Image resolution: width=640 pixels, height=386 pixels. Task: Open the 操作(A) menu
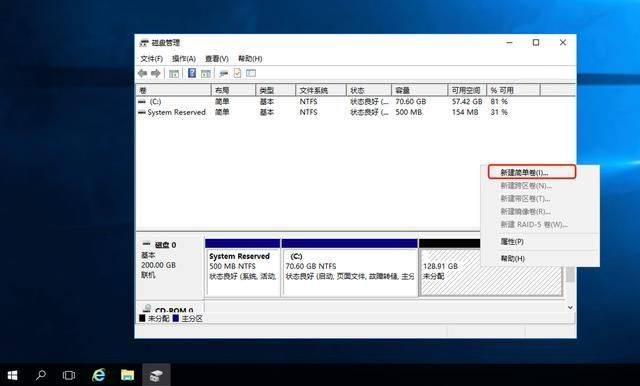tap(184, 59)
